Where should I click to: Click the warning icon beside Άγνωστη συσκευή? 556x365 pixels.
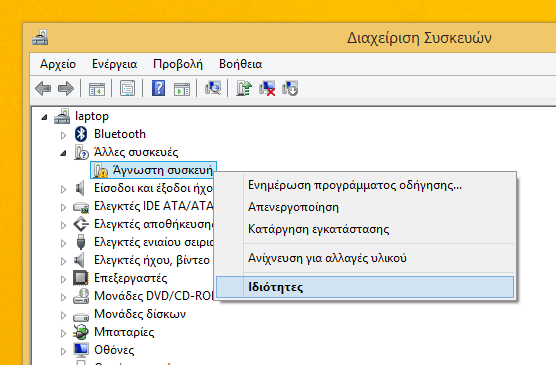(x=101, y=170)
